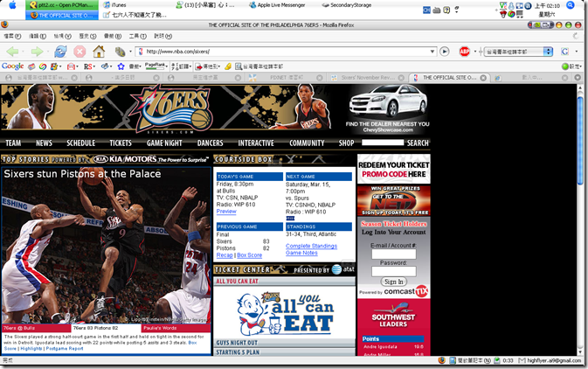Image resolution: width=588 pixels, height=369 pixels.
Task: Open the address bar history dropdown arrow
Action: click(x=432, y=52)
